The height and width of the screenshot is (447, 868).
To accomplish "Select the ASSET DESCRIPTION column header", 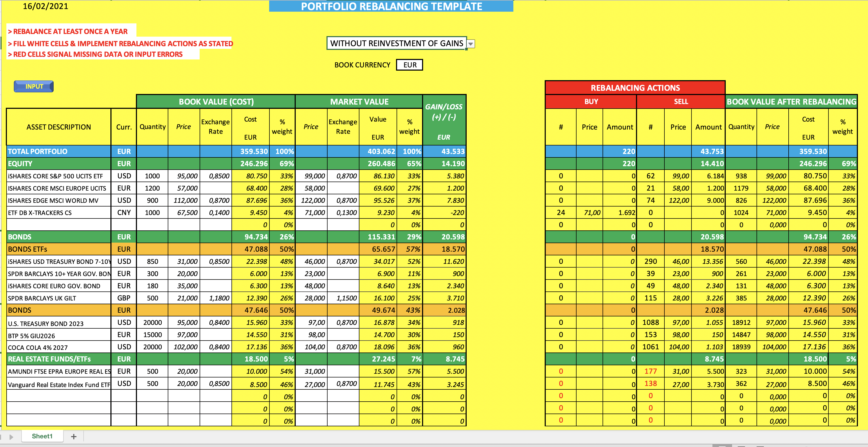I will [59, 127].
